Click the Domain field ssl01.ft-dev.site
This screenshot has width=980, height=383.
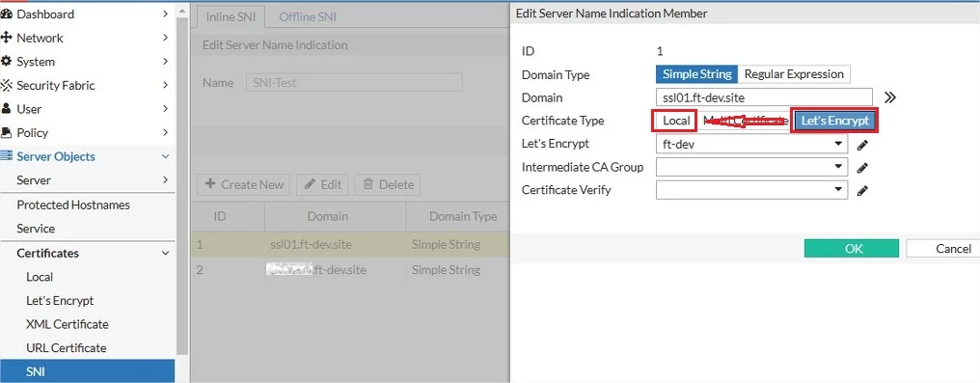click(x=764, y=97)
